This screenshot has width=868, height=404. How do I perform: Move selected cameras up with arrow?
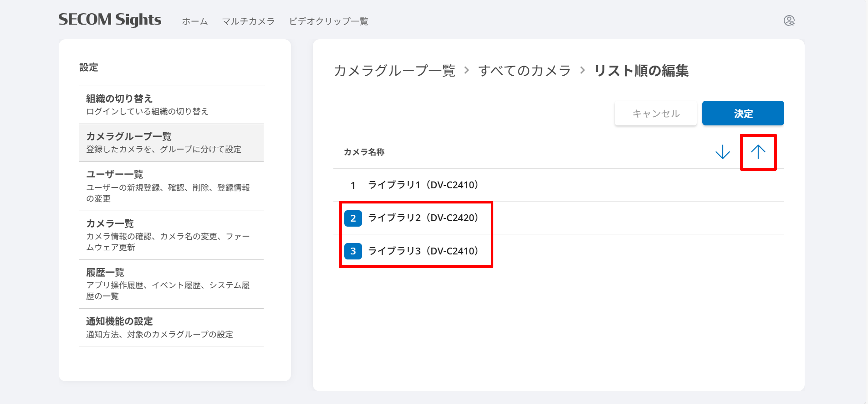[758, 152]
